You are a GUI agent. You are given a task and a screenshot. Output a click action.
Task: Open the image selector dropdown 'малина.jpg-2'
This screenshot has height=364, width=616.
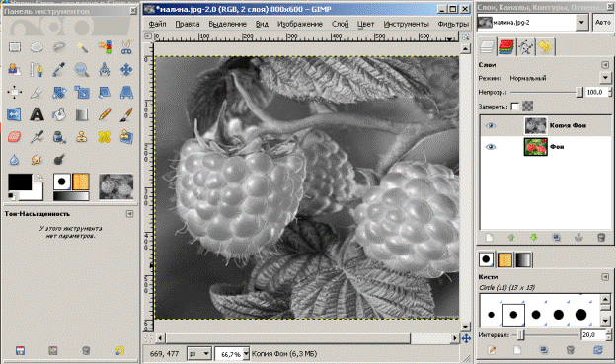point(581,23)
